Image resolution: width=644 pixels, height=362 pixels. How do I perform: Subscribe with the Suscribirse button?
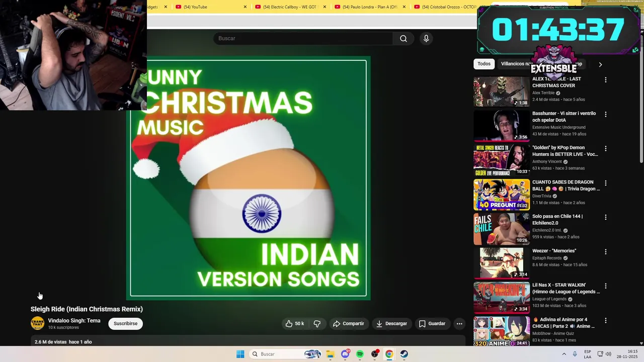[x=125, y=324]
